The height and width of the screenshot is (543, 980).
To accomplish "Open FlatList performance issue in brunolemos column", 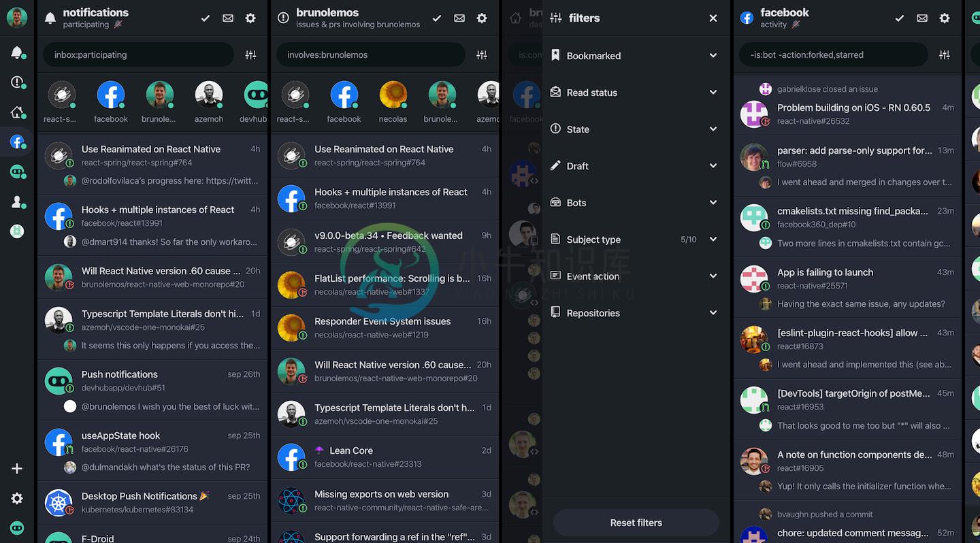I will [x=385, y=285].
